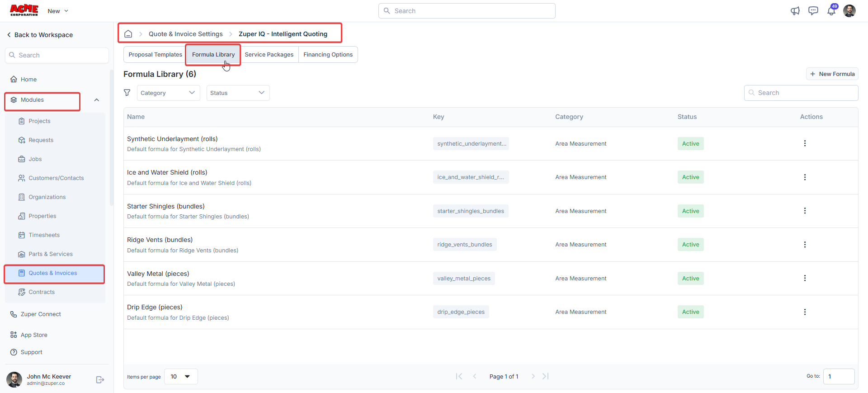Screen dimensions: 868x393
Task: Click the Ice and Water Shield (rolls) name
Action: pos(167,172)
